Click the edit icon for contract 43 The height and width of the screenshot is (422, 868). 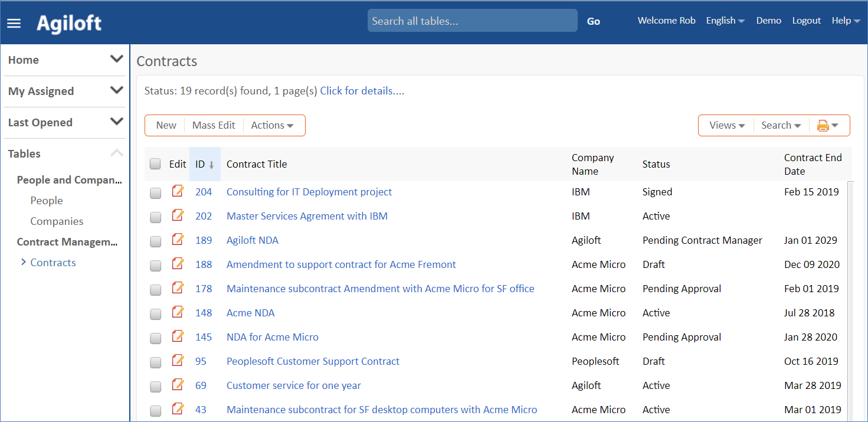(x=178, y=410)
